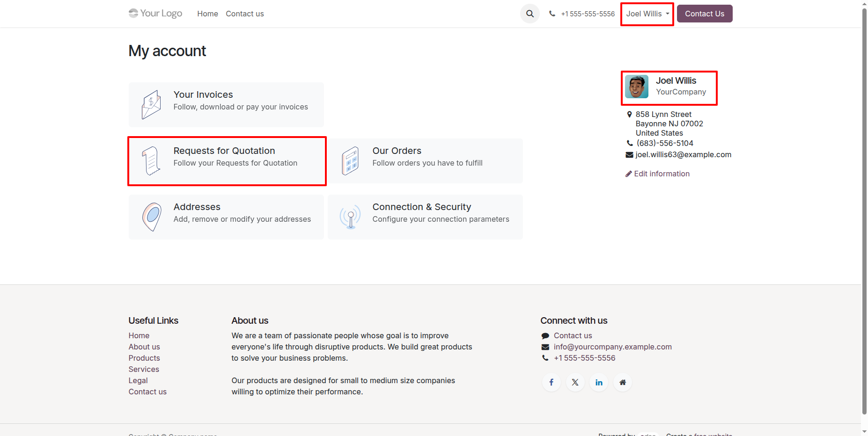868x436 pixels.
Task: Click the Home link under Useful Links
Action: point(139,335)
